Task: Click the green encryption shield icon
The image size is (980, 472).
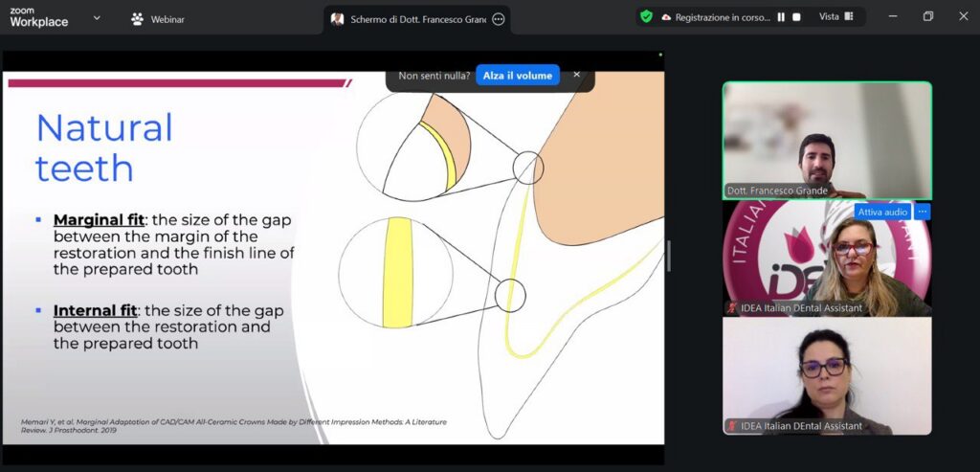Action: click(647, 17)
